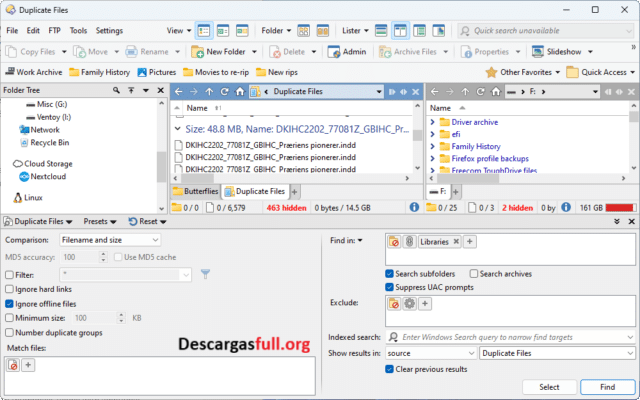640x400 pixels.
Task: Click the Find button
Action: coord(607,387)
